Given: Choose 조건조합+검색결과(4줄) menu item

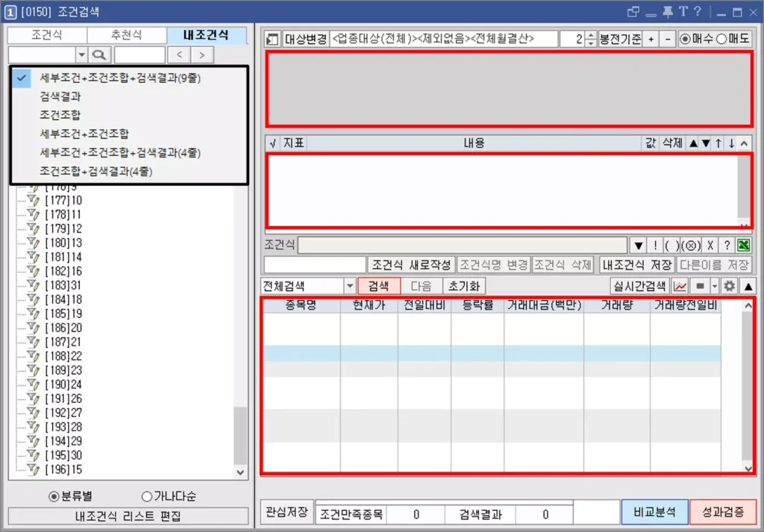Looking at the screenshot, I should (96, 172).
